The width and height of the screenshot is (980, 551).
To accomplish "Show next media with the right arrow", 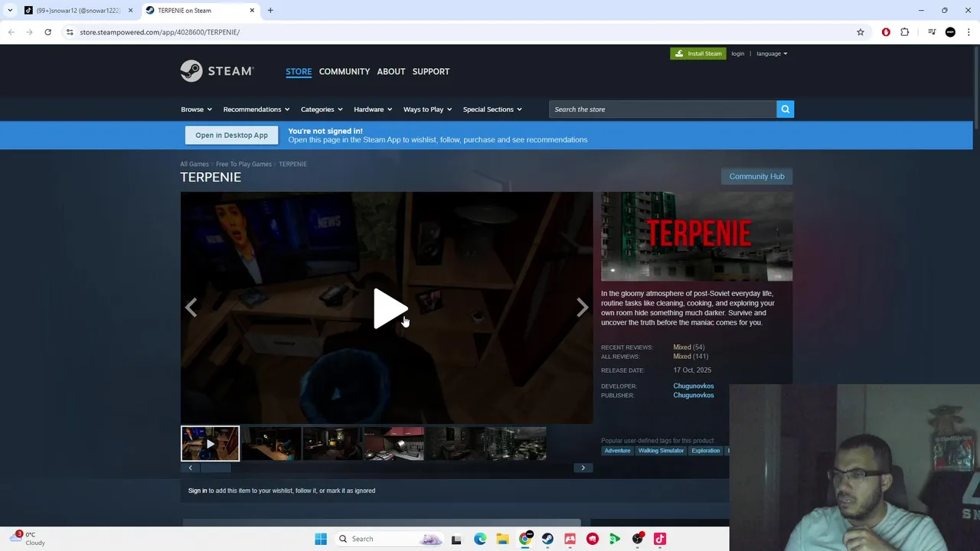I will point(582,308).
